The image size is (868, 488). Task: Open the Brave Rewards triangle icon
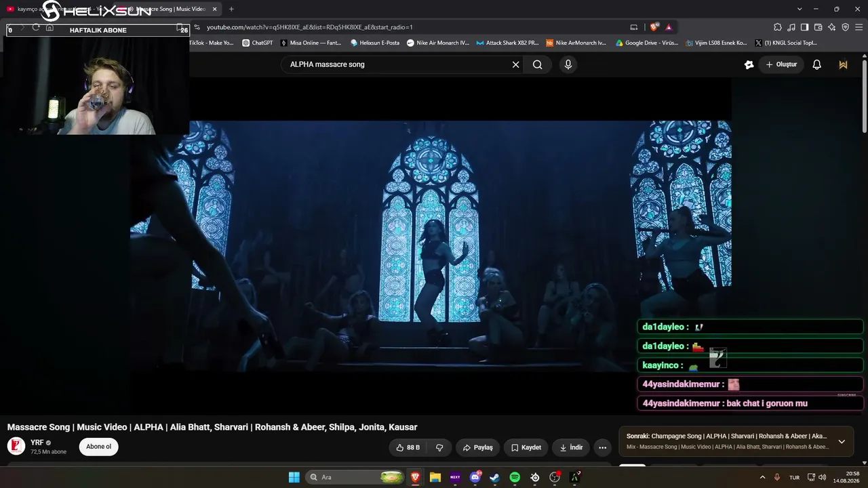669,27
